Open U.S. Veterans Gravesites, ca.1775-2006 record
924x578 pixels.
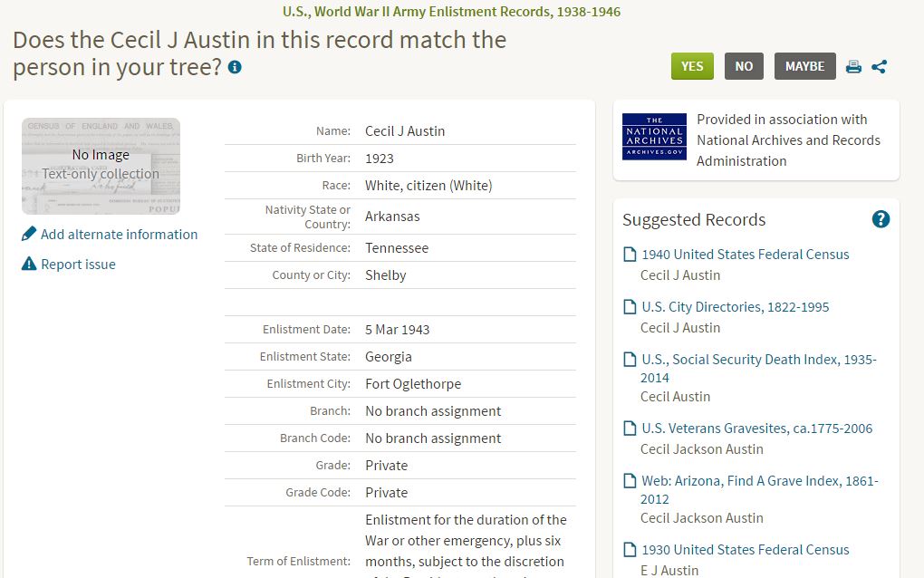click(757, 428)
